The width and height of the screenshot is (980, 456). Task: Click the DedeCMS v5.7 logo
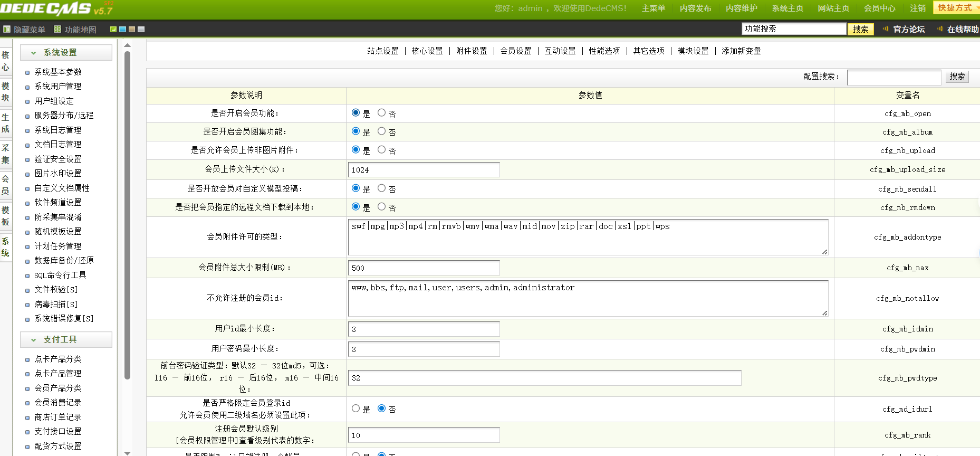pos(56,8)
